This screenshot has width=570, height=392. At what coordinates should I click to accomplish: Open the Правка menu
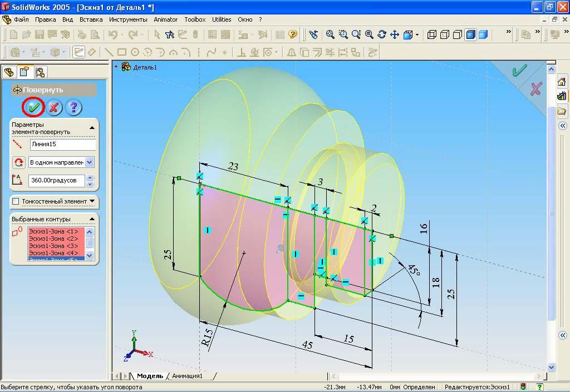click(46, 19)
